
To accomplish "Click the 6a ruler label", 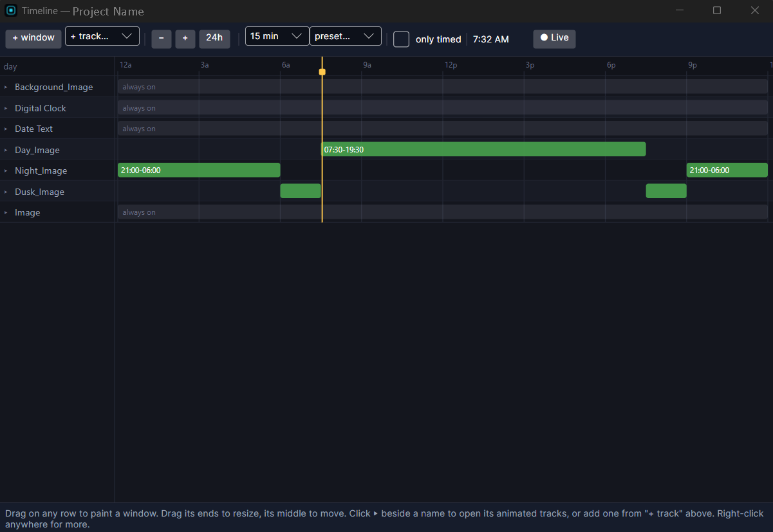I will 286,65.
